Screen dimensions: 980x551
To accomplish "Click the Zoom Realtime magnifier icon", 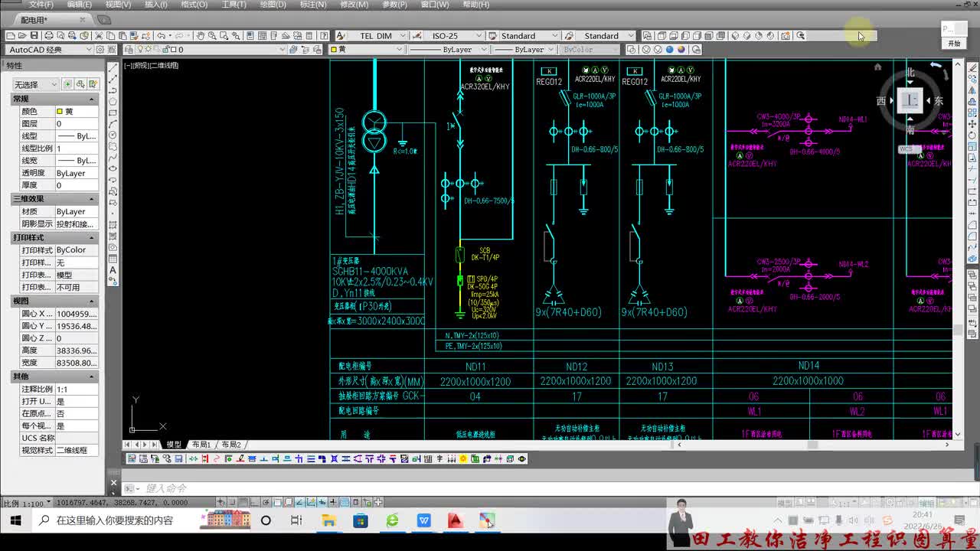I will pyautogui.click(x=212, y=36).
